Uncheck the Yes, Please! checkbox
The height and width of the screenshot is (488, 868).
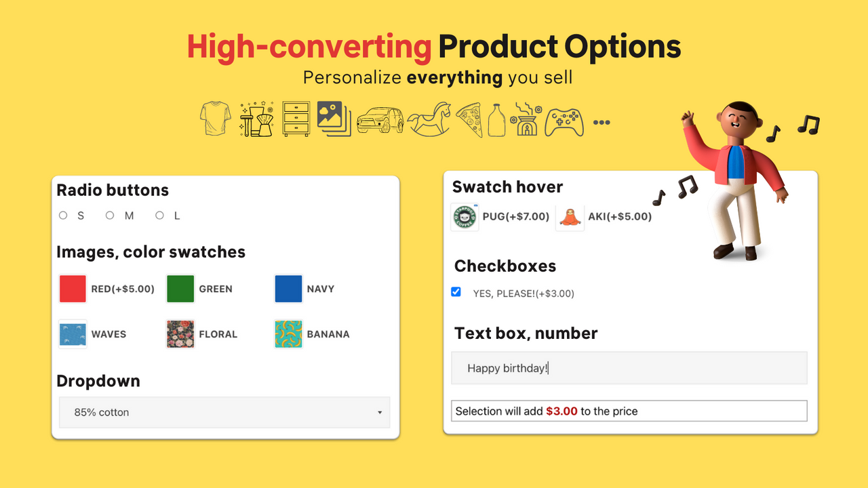(456, 292)
